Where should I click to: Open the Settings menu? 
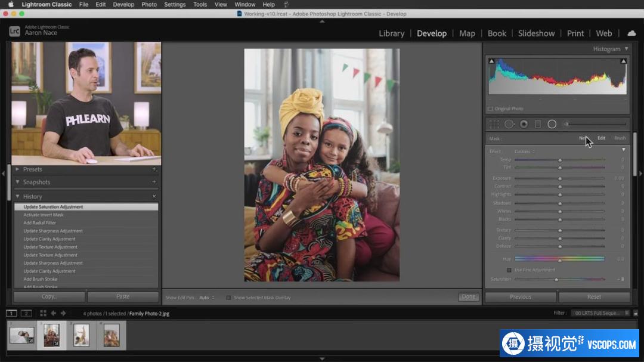click(175, 5)
